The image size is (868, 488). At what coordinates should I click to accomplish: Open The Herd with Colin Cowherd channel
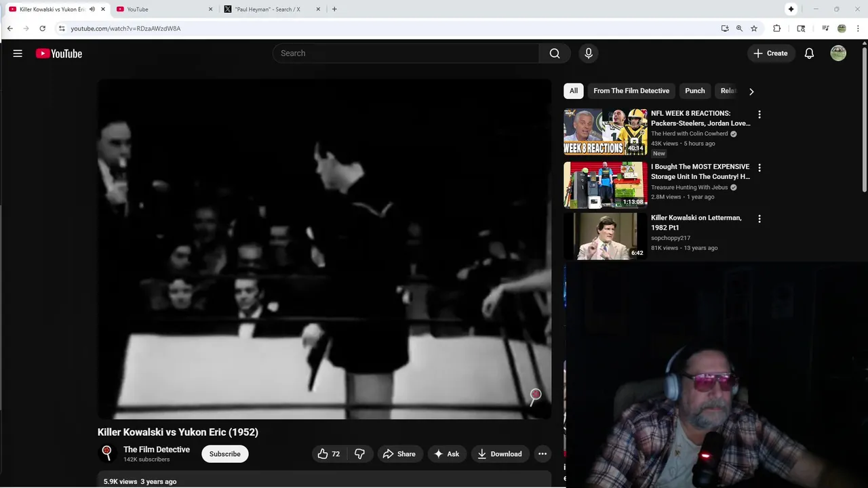(690, 134)
